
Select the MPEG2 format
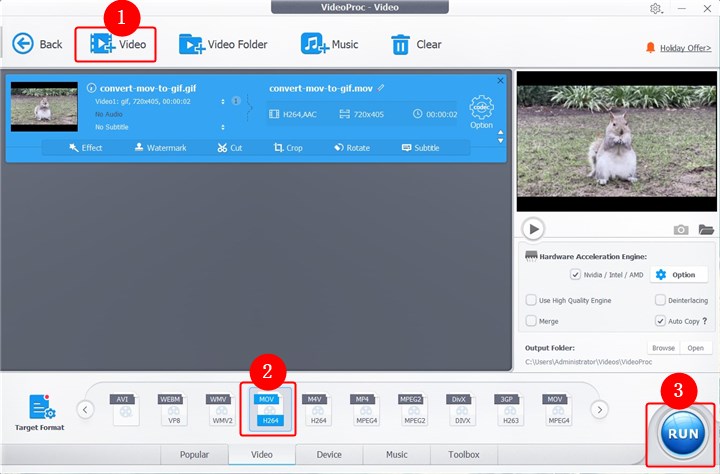tap(413, 409)
